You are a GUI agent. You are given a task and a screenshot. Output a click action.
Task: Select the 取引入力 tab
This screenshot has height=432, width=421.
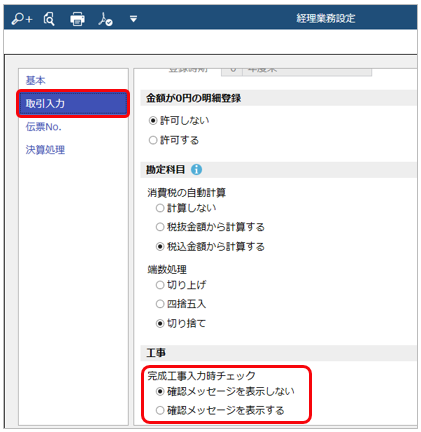point(73,103)
